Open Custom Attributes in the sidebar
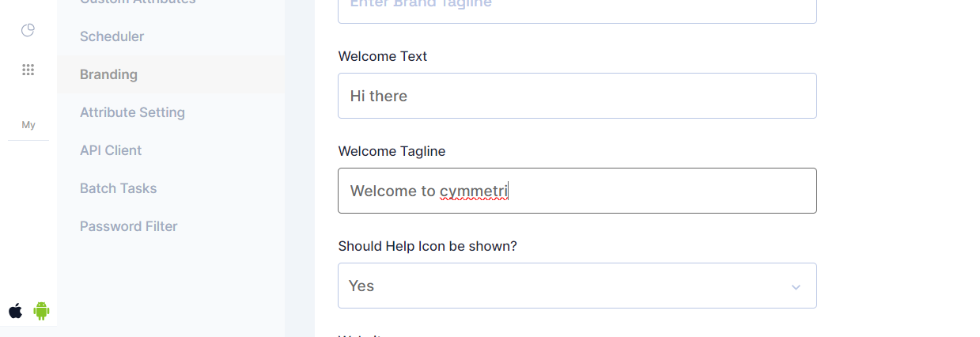Image resolution: width=980 pixels, height=337 pixels. [x=138, y=2]
